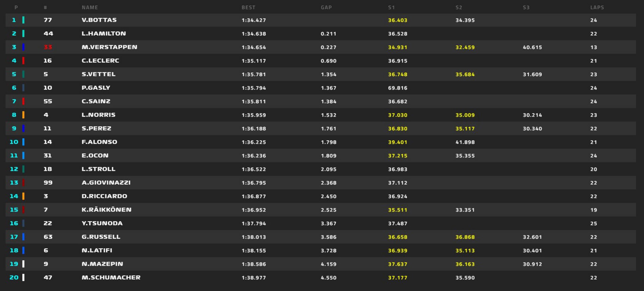
Task: Click the BEST column header
Action: point(248,7)
